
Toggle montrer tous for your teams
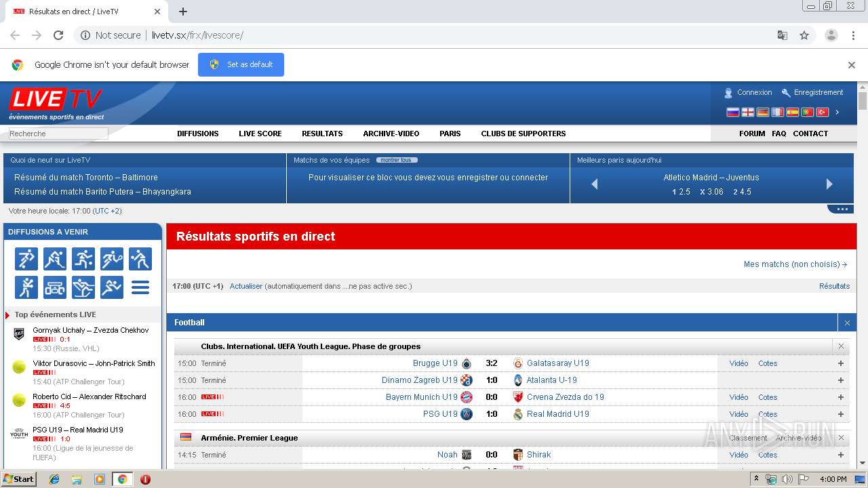[397, 160]
